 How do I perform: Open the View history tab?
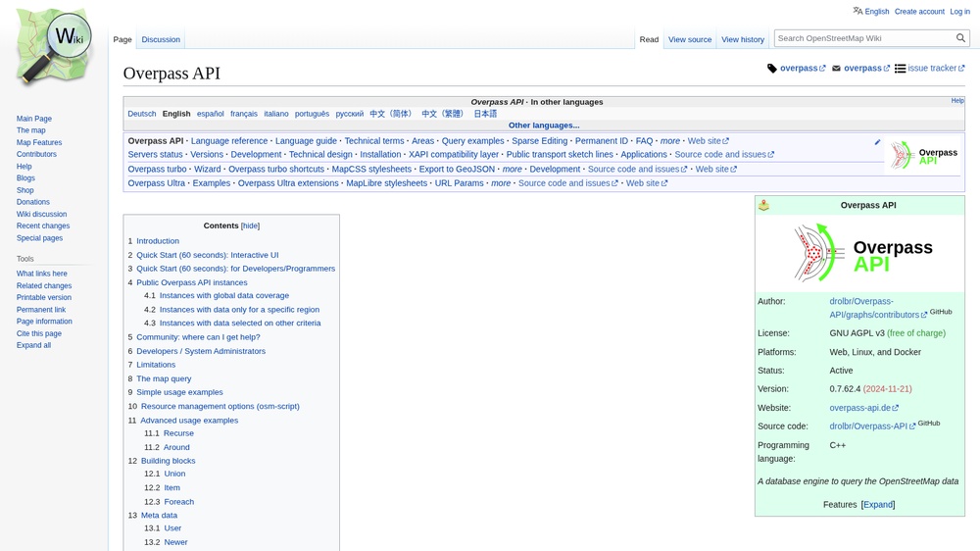pyautogui.click(x=743, y=39)
